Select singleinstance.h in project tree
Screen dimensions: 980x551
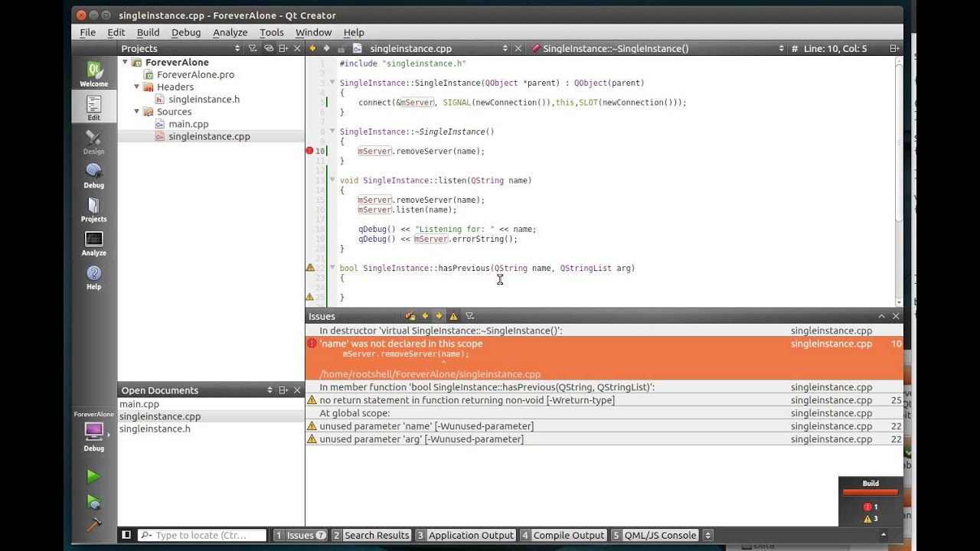coord(204,99)
